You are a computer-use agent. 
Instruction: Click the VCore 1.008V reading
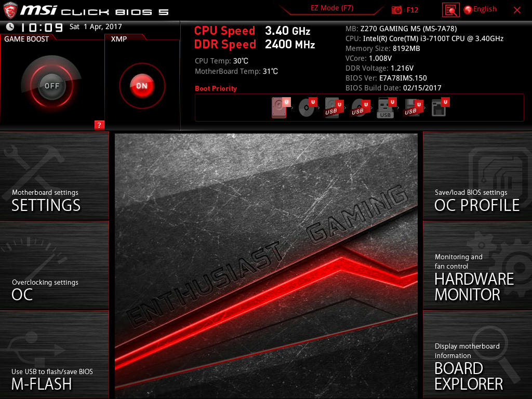pyautogui.click(x=368, y=58)
